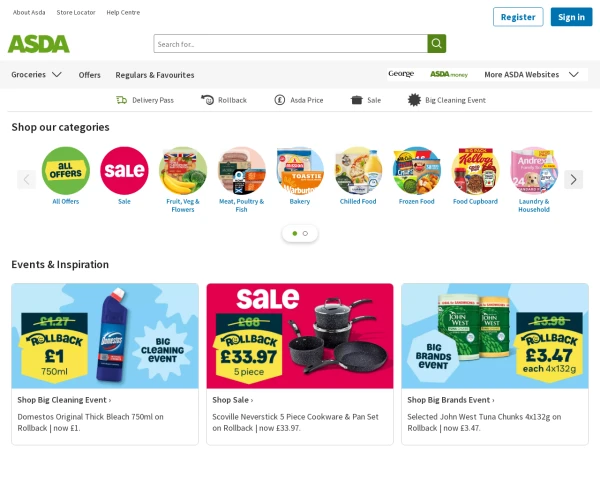This screenshot has height=480, width=600.
Task: Expand the More ASDA Websites dropdown
Action: [531, 75]
